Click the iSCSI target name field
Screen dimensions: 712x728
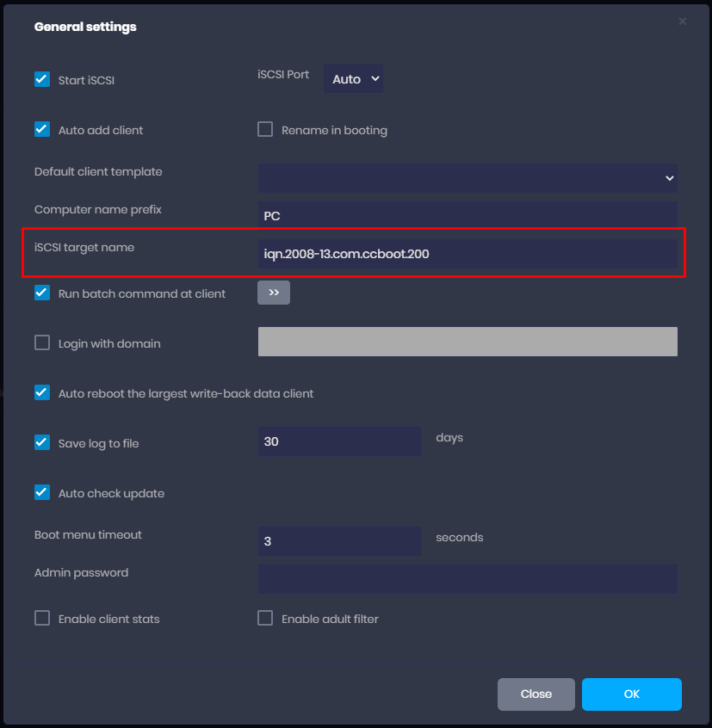click(x=467, y=254)
